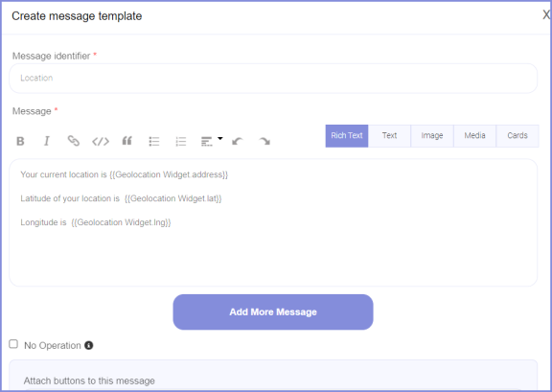Toggle italic formatting icon

[x=46, y=141]
